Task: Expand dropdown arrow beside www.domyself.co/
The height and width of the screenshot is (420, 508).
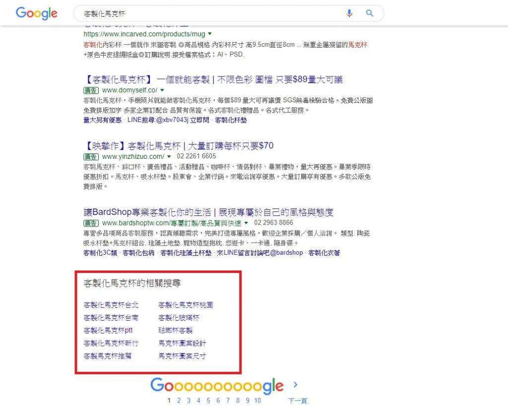Action: (x=162, y=90)
